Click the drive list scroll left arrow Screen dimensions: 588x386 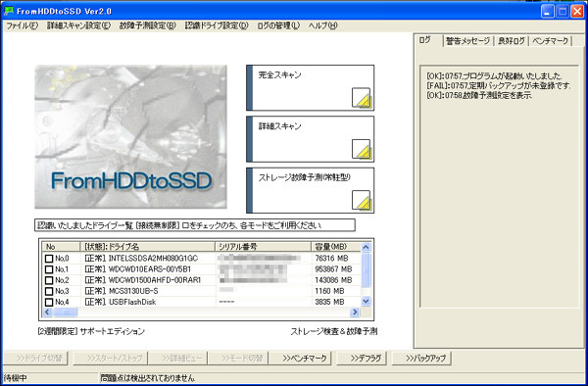(x=47, y=312)
